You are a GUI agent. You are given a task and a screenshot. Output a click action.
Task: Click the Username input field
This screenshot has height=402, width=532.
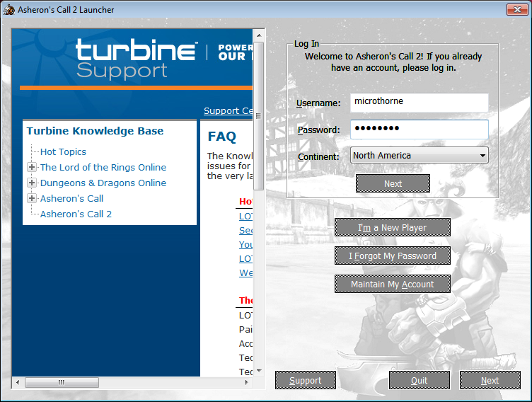420,102
